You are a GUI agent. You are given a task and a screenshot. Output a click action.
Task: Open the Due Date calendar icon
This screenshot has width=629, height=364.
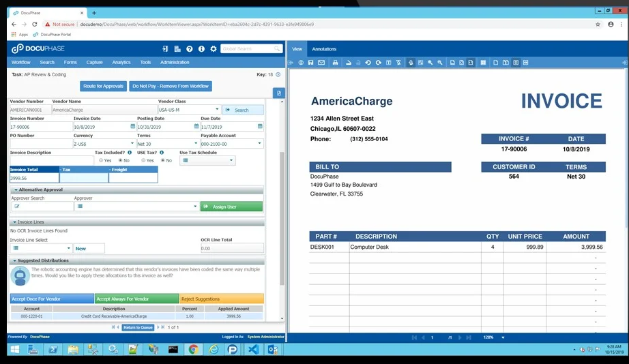click(260, 126)
